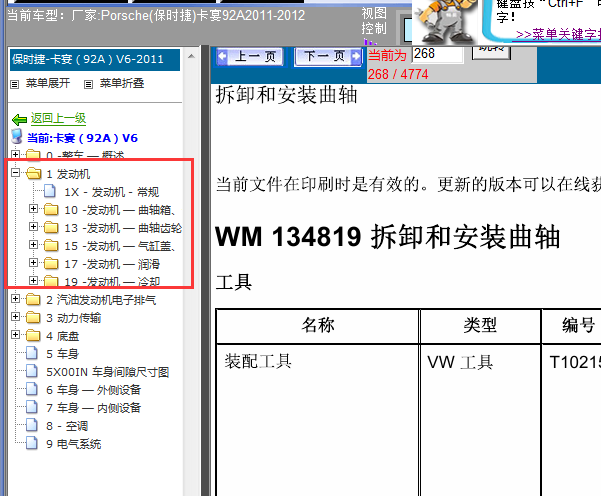Click page icon beside 7 车身 — 内侧设备
The width and height of the screenshot is (601, 496).
32,407
